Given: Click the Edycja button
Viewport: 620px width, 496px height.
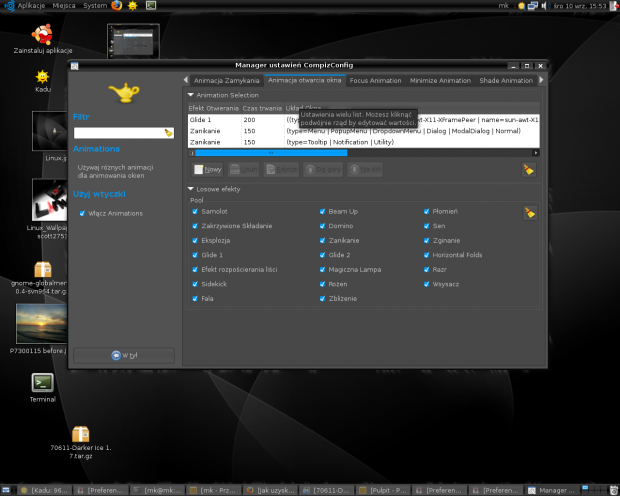Looking at the screenshot, I should tap(281, 169).
